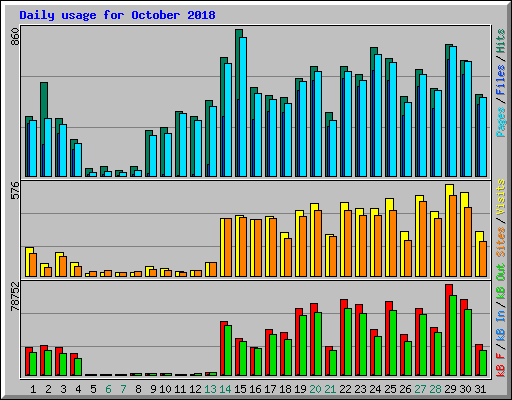
Task: Click day label "16" on the x-axis
Action: tap(255, 389)
